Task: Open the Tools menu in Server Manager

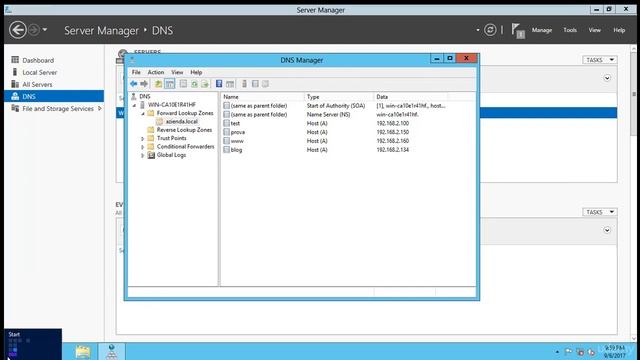Action: coord(570,30)
